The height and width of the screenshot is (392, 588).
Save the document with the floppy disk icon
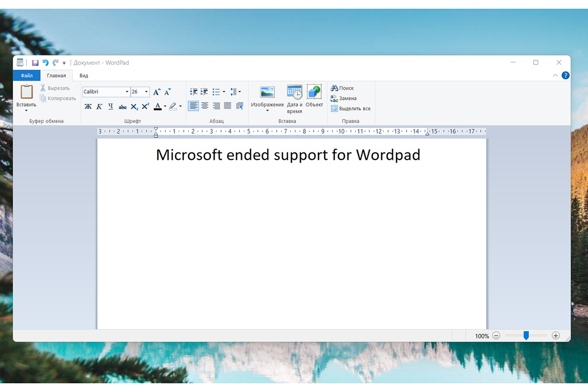35,63
